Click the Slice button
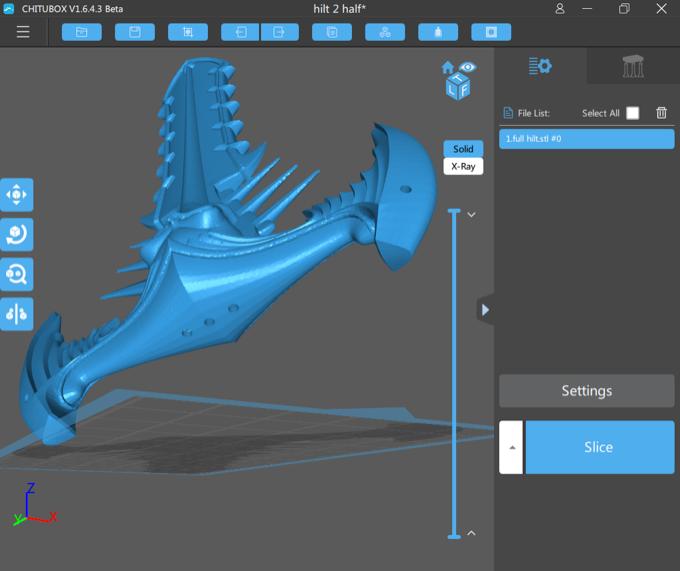Image resolution: width=680 pixels, height=571 pixels. point(600,447)
